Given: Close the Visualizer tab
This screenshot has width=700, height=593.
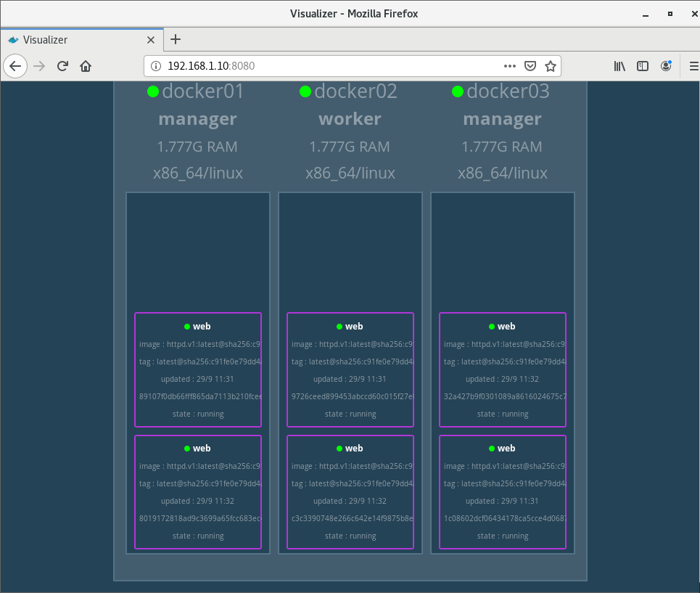Looking at the screenshot, I should click(x=151, y=40).
